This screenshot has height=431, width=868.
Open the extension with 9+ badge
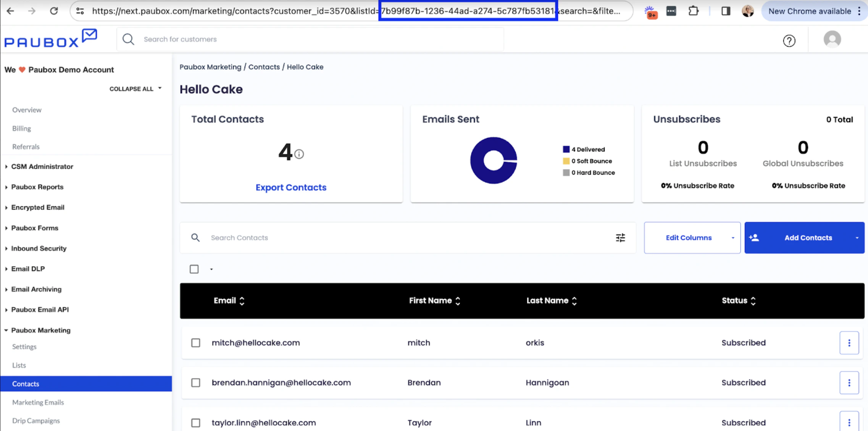click(x=650, y=12)
